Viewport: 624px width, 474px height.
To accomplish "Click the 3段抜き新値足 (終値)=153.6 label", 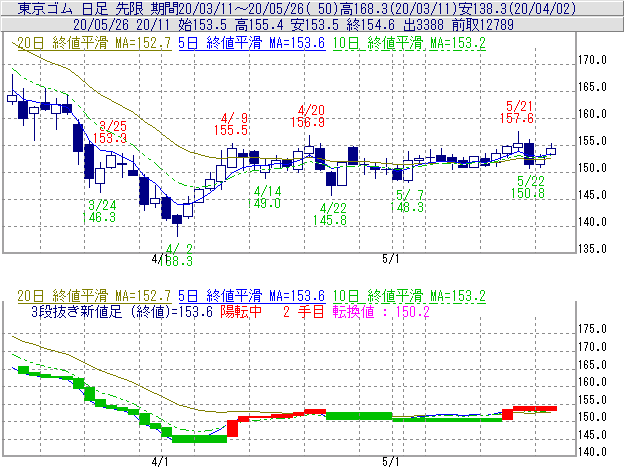I will [122, 311].
